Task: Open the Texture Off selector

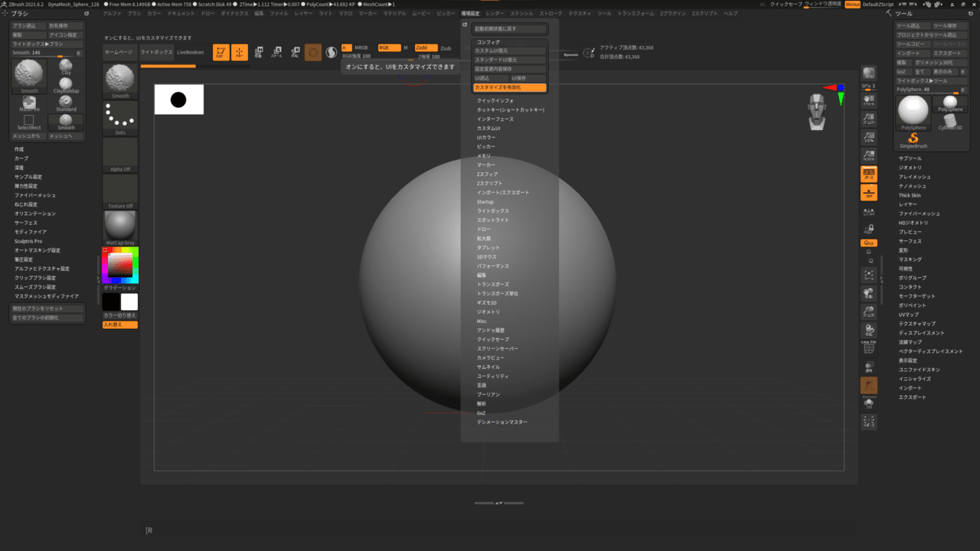Action: pos(120,191)
